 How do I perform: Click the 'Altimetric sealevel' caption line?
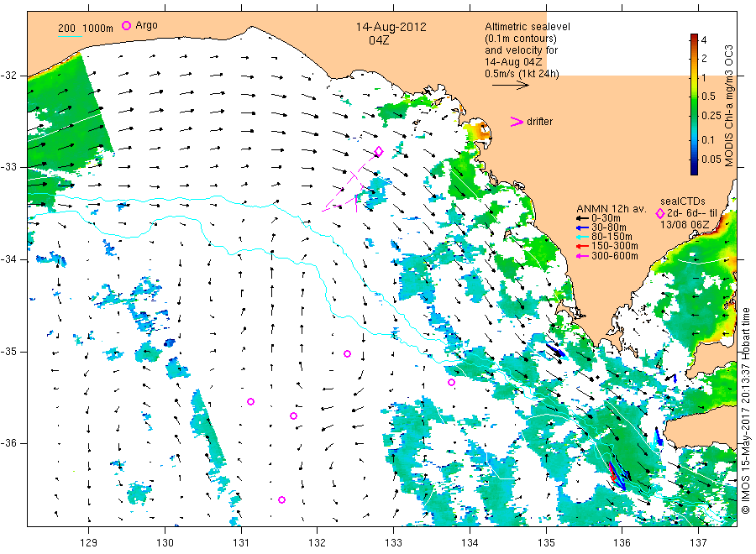point(528,27)
